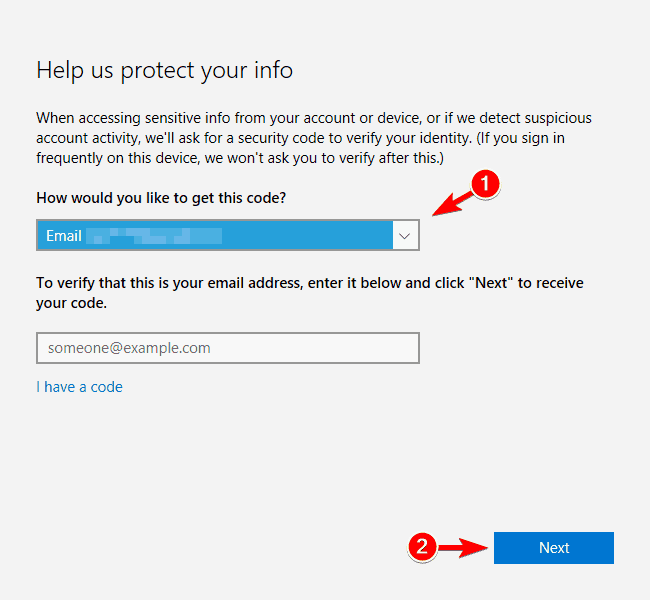Viewport: 650px width, 600px height.
Task: Click the "Help us protect your info" heading
Action: pyautogui.click(x=165, y=70)
